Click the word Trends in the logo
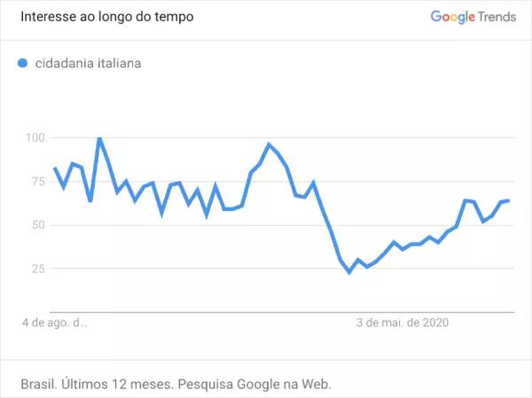This screenshot has height=398, width=532. (497, 17)
